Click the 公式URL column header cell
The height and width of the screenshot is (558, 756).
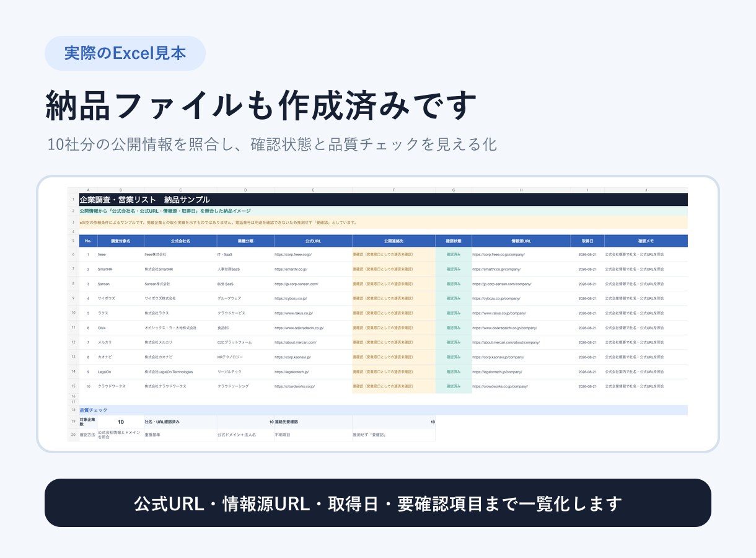click(x=313, y=241)
